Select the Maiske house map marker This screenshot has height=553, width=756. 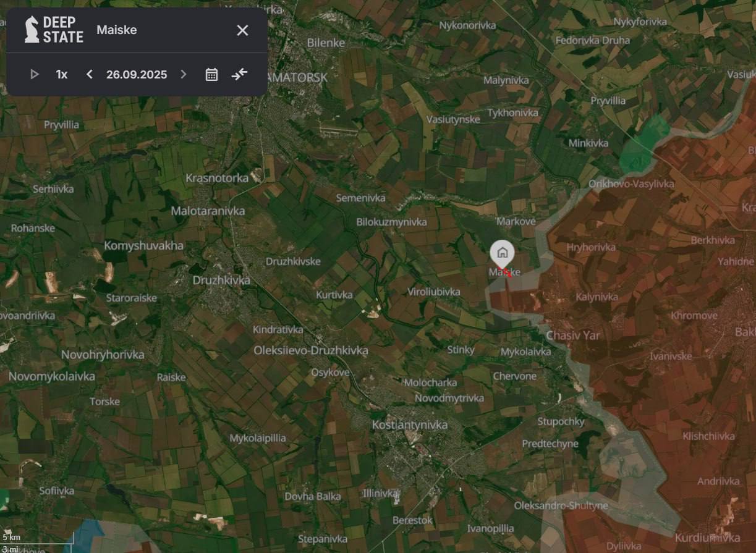501,253
